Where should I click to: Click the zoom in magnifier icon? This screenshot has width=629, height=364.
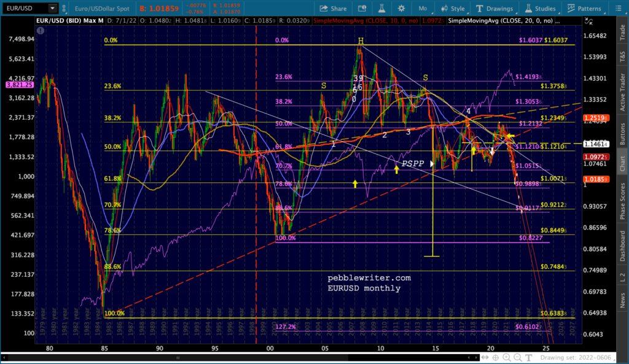point(507,357)
